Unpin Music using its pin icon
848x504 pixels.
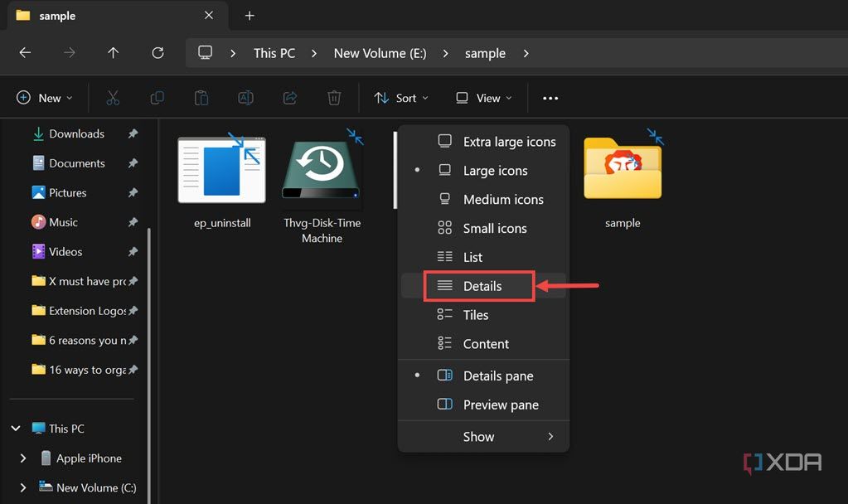tap(133, 221)
